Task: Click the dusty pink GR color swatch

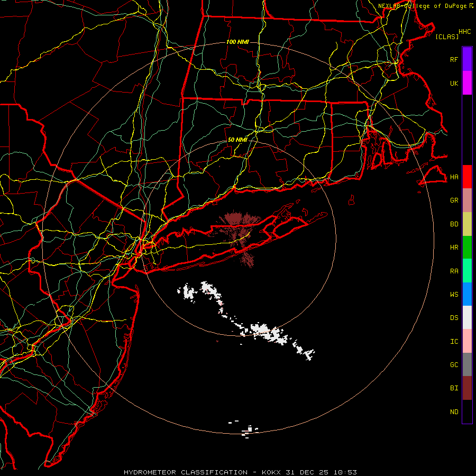Action: (467, 200)
